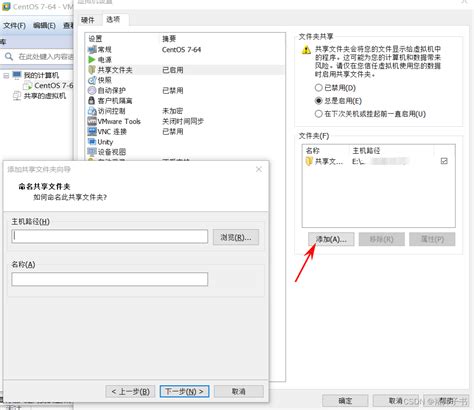Click the 浏览(R)... button
Viewport: 474px width, 410px height.
pos(236,237)
